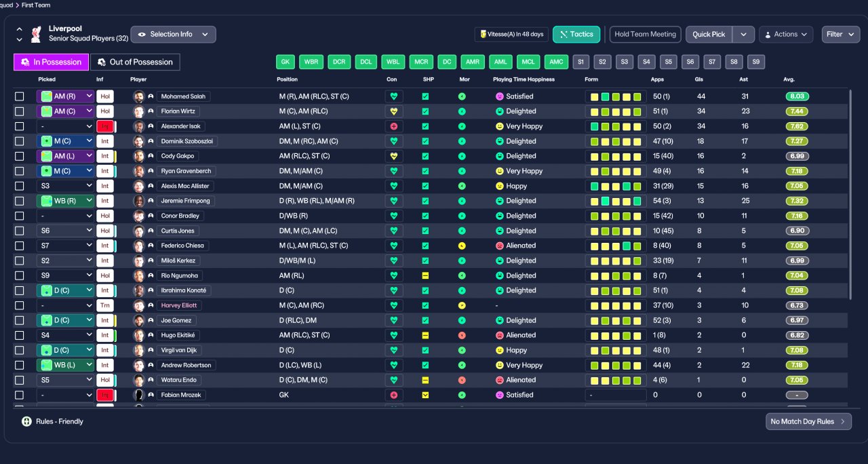The image size is (868, 464).
Task: Tick the selection checkbox for Alexander Isak
Action: [x=19, y=126]
